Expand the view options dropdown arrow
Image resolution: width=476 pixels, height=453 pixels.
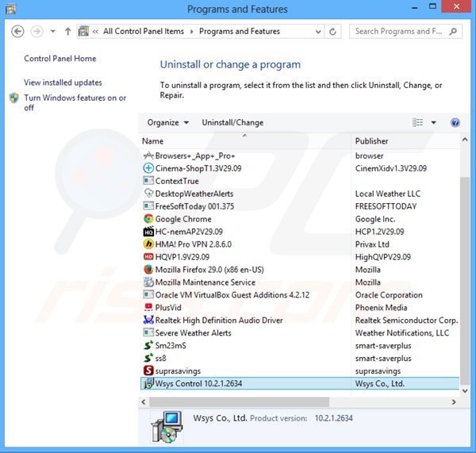[433, 123]
